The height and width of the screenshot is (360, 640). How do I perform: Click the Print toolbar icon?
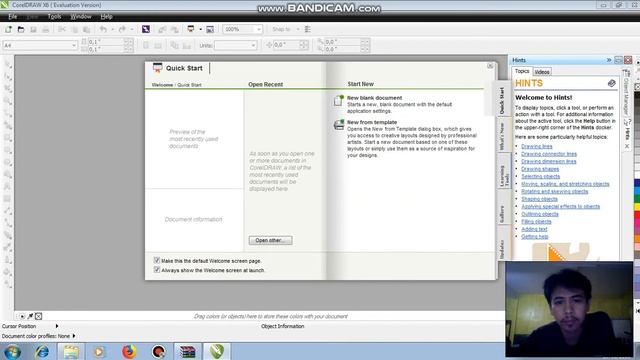pyautogui.click(x=46, y=29)
